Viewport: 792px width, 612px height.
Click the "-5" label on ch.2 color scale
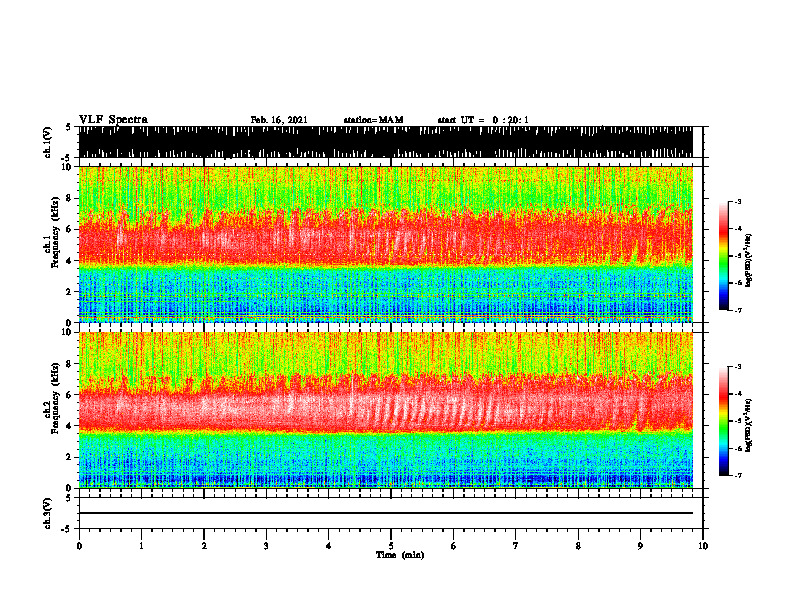(x=737, y=421)
